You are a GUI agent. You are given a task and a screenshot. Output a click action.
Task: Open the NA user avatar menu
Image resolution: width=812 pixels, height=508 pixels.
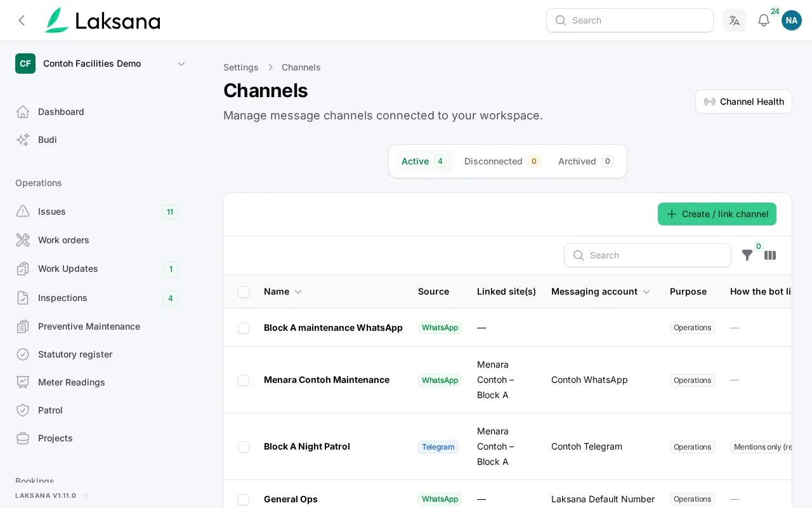click(792, 20)
